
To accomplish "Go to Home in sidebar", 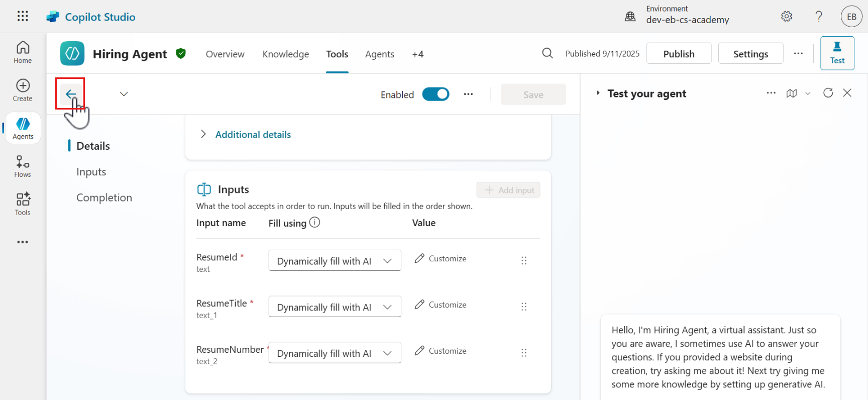I will (x=23, y=52).
